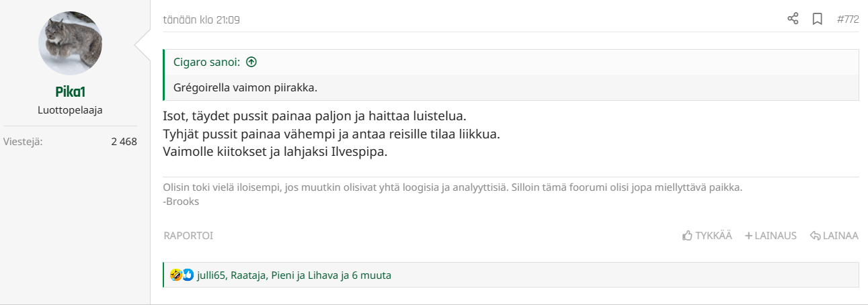Viewport: 868px width, 305px height.
Task: Click the up-arrow icon beside Cigaro sanoi
Action: tap(251, 62)
